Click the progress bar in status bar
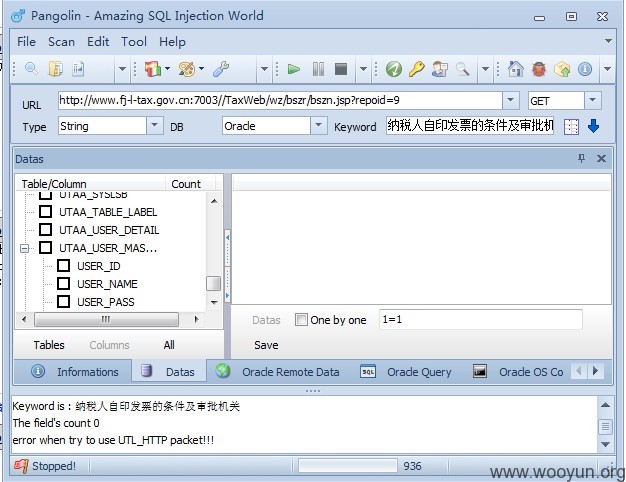The height and width of the screenshot is (482, 626). 348,466
